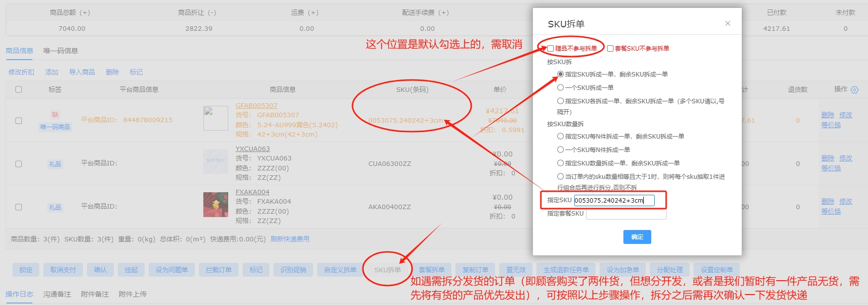Viewport: 868px width, 305px height.
Task: Open the 沟通备注 tab
Action: [x=58, y=294]
